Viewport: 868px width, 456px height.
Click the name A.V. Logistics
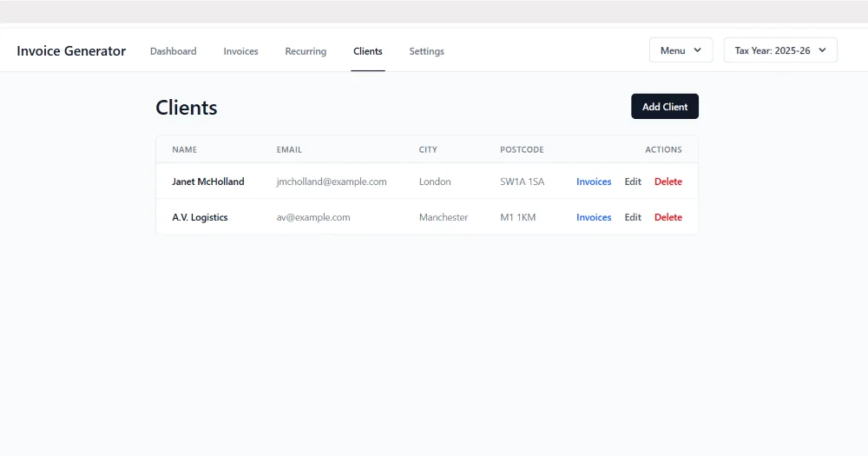200,217
